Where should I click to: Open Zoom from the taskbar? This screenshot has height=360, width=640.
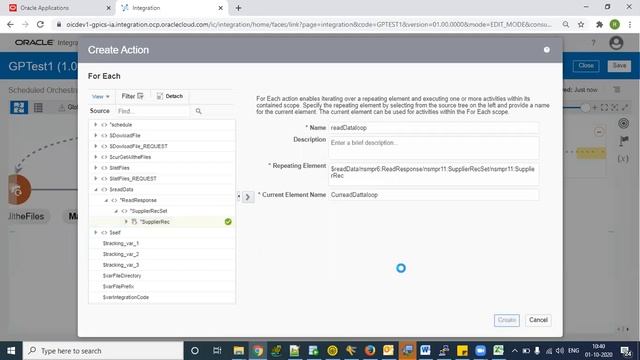coord(480,351)
